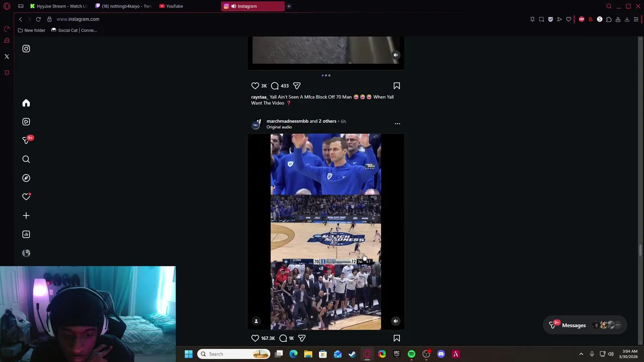
Task: Like the raystaa_ post
Action: 255,86
